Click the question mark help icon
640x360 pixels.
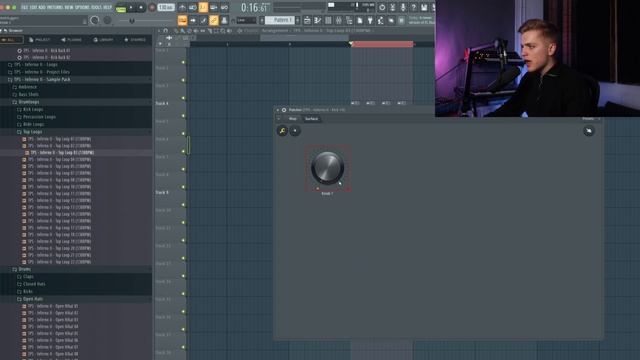point(413,7)
